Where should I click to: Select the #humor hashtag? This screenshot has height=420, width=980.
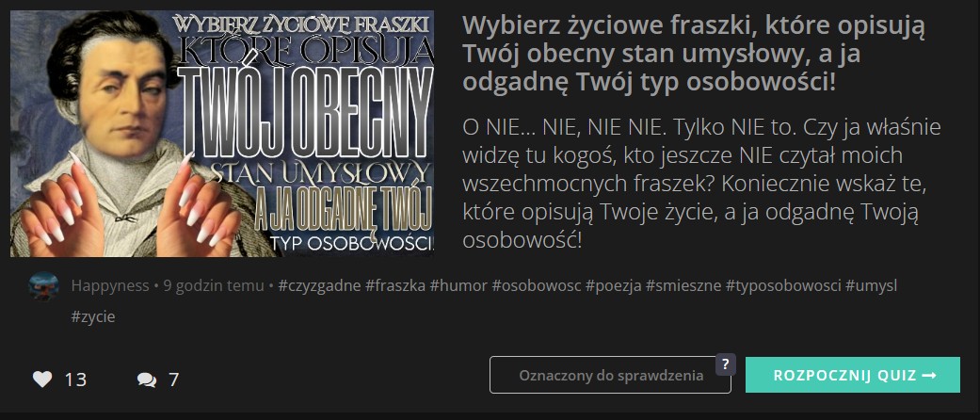tap(458, 286)
